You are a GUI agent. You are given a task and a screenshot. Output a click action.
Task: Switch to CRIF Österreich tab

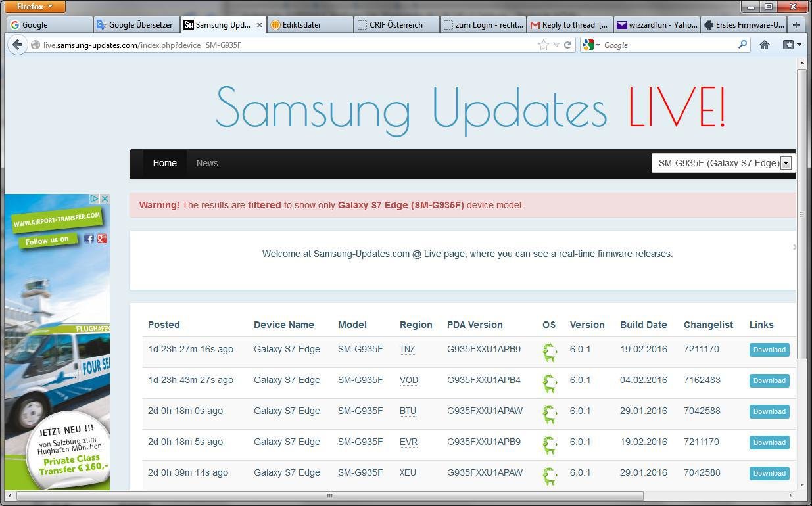396,25
